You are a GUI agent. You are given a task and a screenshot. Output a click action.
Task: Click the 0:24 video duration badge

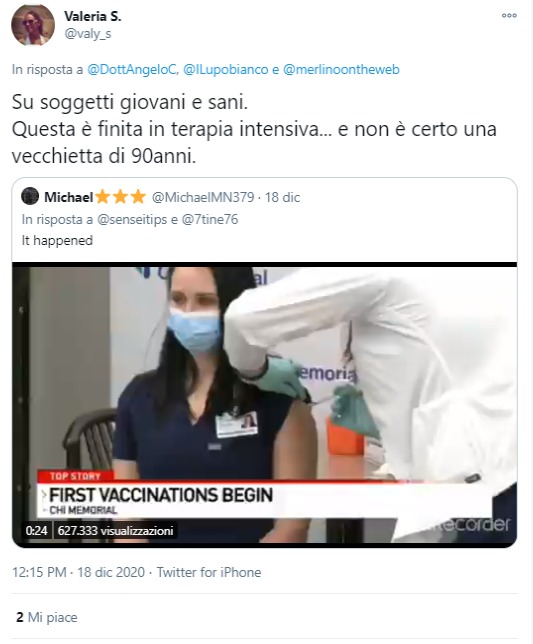(x=37, y=531)
